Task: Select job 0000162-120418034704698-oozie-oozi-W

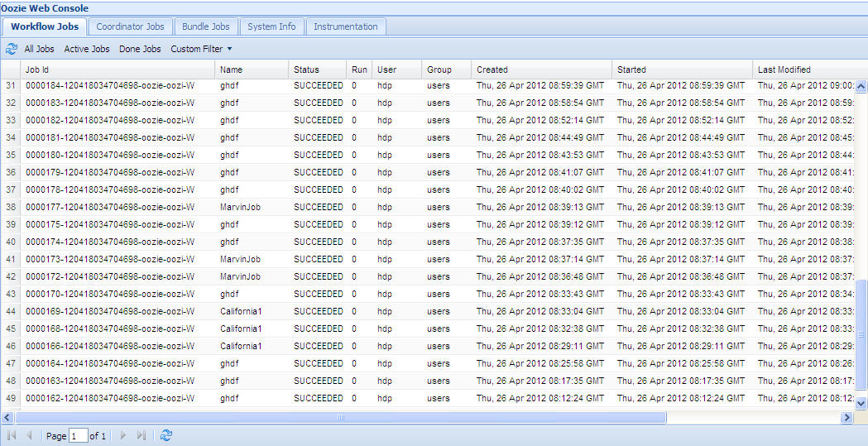Action: point(110,398)
